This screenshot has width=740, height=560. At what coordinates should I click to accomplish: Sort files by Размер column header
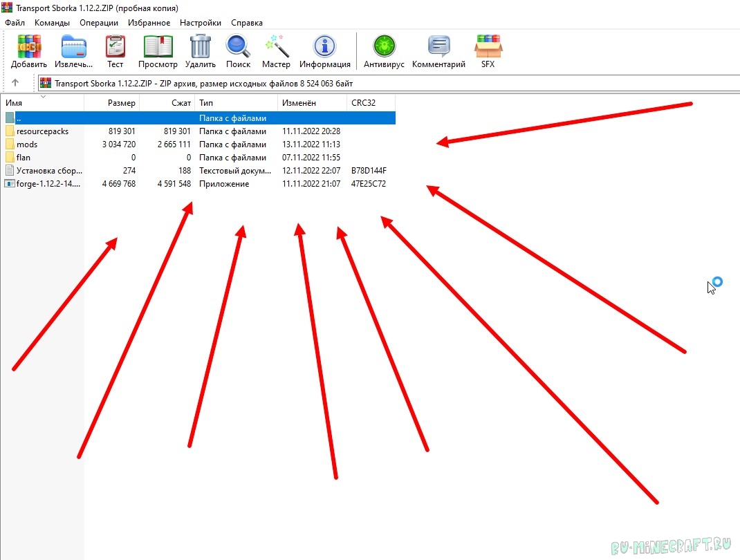coord(112,103)
